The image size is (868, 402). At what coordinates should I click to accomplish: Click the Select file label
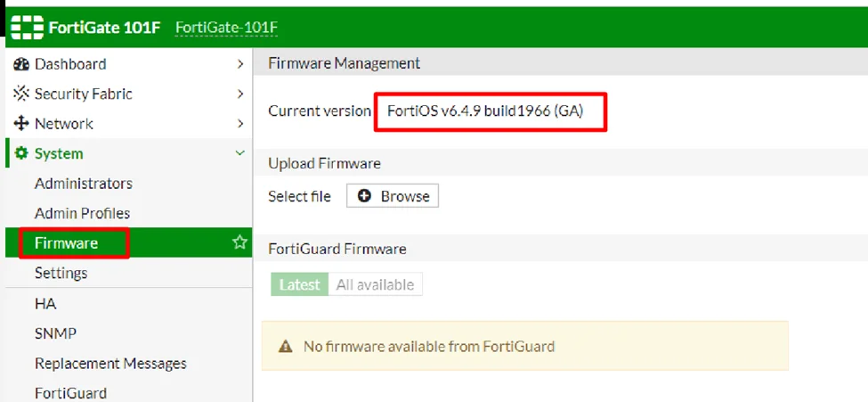point(299,196)
